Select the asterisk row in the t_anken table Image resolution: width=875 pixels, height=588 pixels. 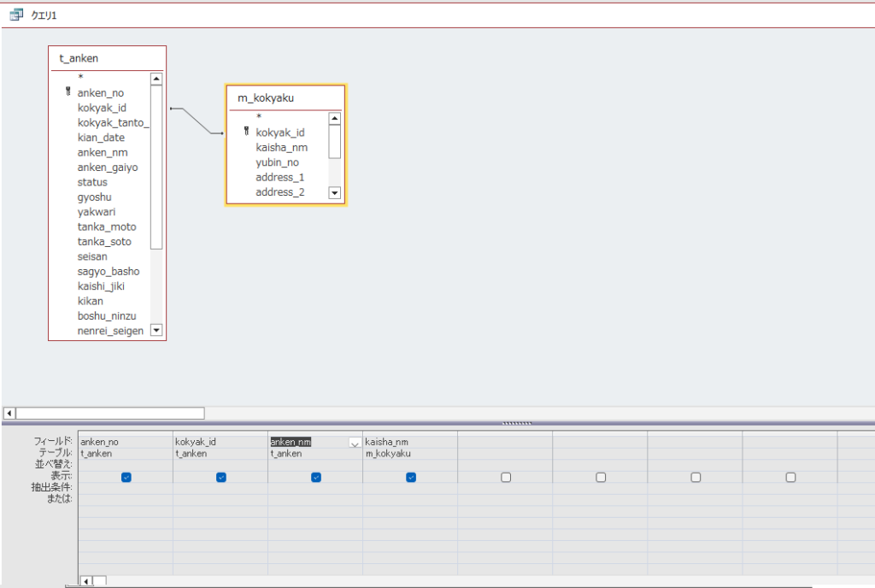coord(80,78)
